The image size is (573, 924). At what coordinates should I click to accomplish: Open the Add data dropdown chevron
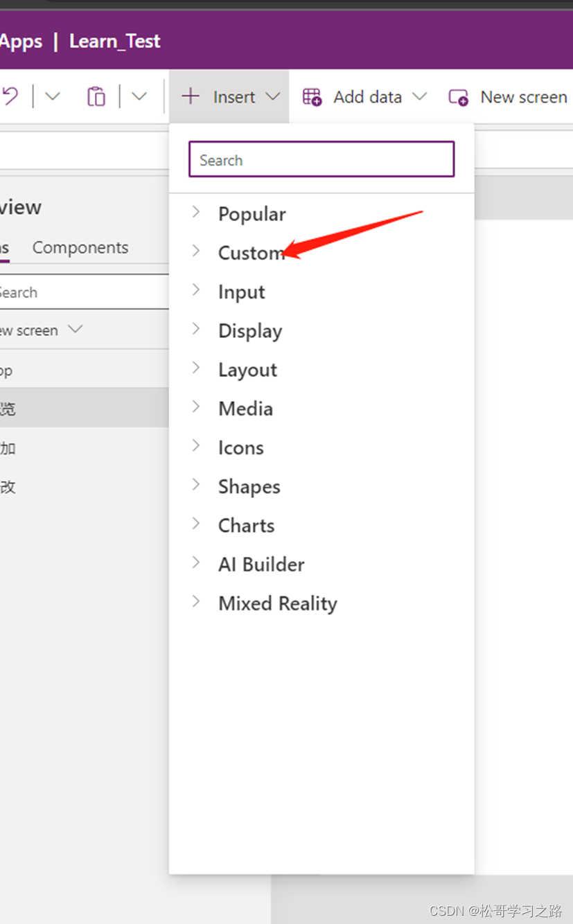pos(421,97)
